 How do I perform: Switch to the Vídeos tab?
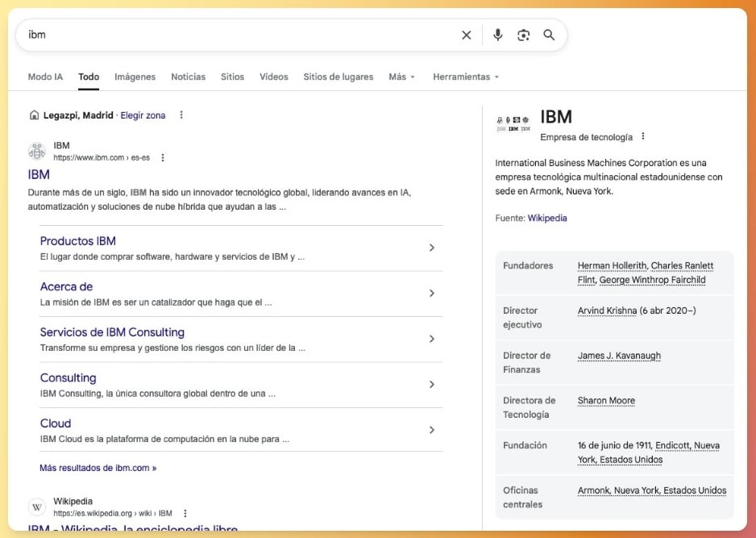point(274,77)
